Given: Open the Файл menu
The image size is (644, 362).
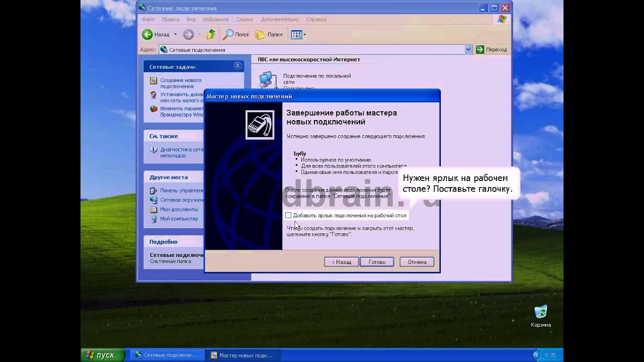Looking at the screenshot, I should [148, 19].
